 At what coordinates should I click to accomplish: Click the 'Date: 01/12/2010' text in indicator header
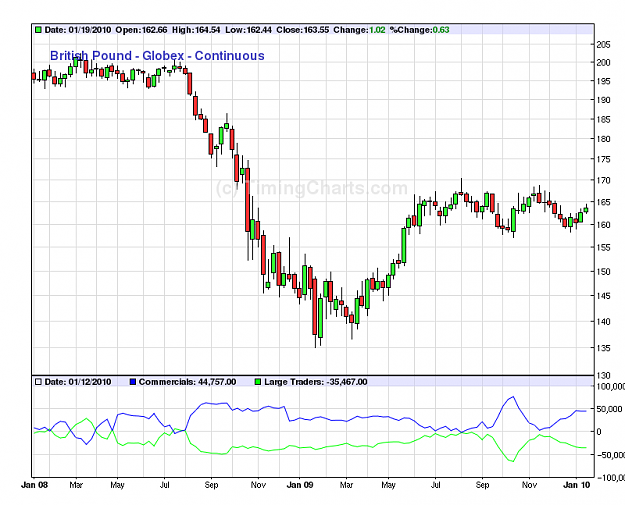point(78,382)
